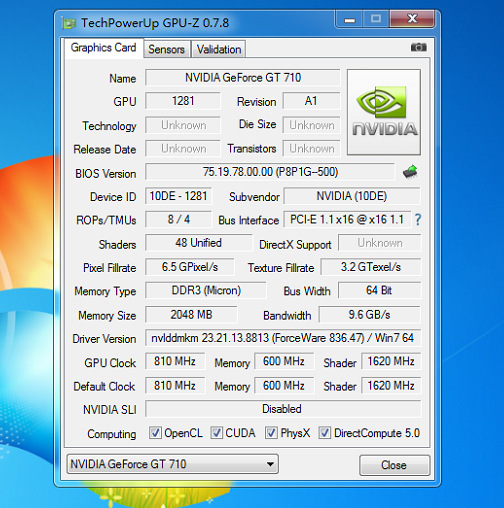Click the GPU Clock row Shader 1620 MHz

tap(391, 361)
